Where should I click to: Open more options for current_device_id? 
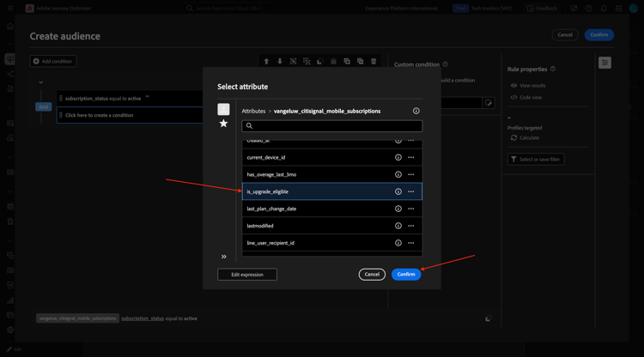[x=411, y=157]
